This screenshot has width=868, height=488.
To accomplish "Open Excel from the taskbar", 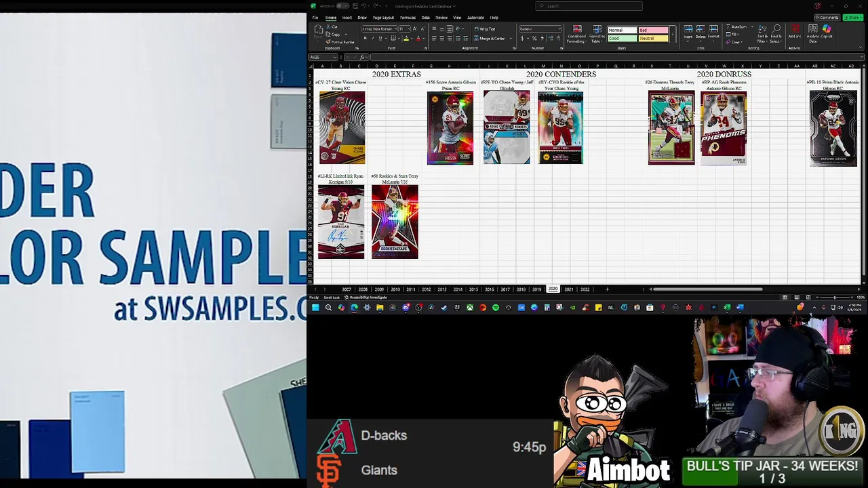I will click(727, 308).
